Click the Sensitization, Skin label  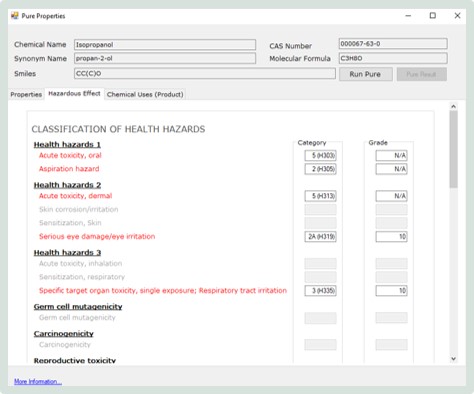(x=70, y=223)
